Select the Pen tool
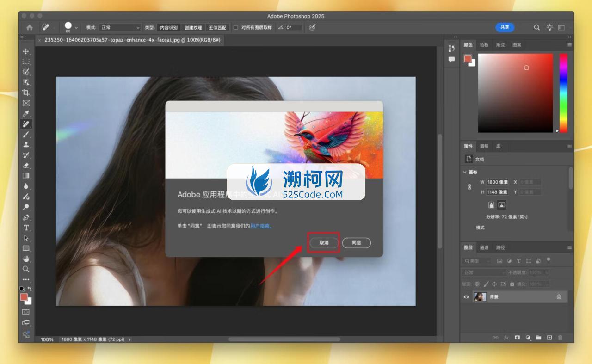Image resolution: width=592 pixels, height=364 pixels. (26, 217)
